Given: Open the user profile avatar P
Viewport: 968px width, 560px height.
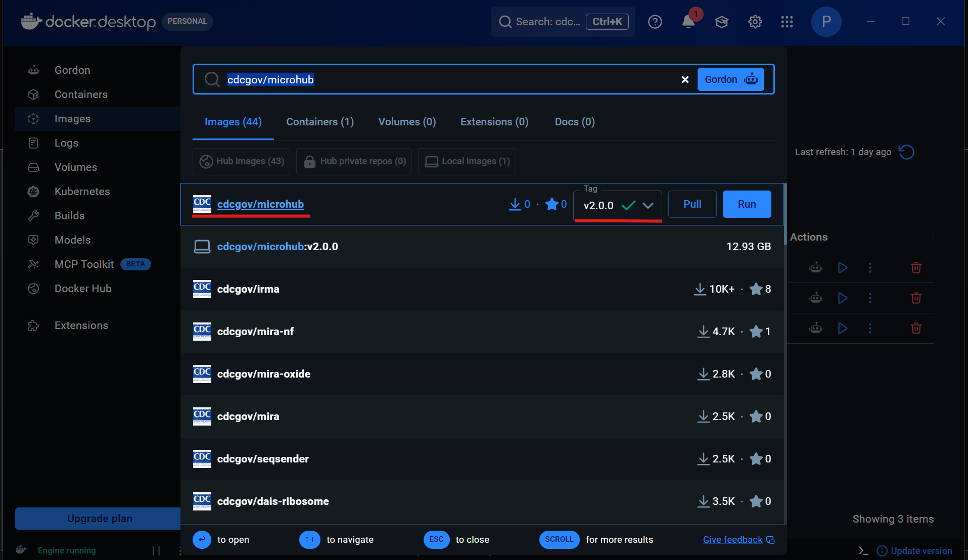Looking at the screenshot, I should coord(826,22).
